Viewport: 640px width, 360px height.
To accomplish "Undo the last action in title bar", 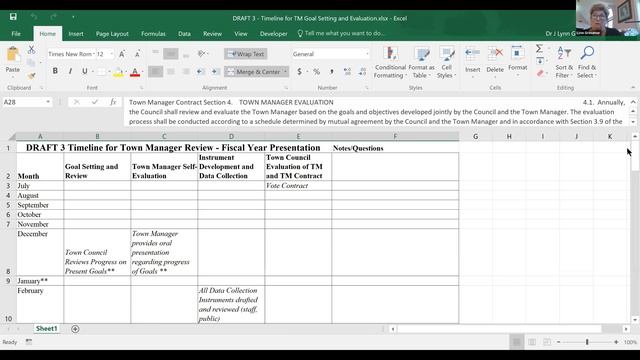I will 34,17.
